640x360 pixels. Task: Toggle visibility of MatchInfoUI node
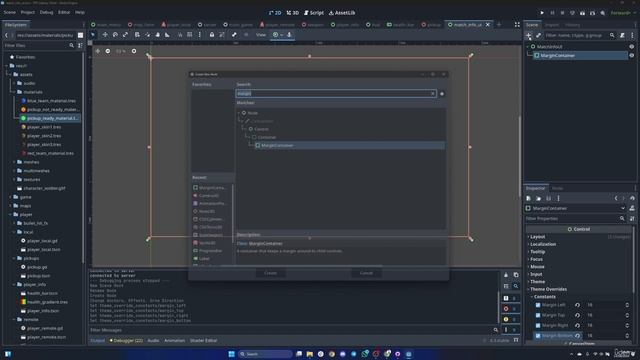632,47
